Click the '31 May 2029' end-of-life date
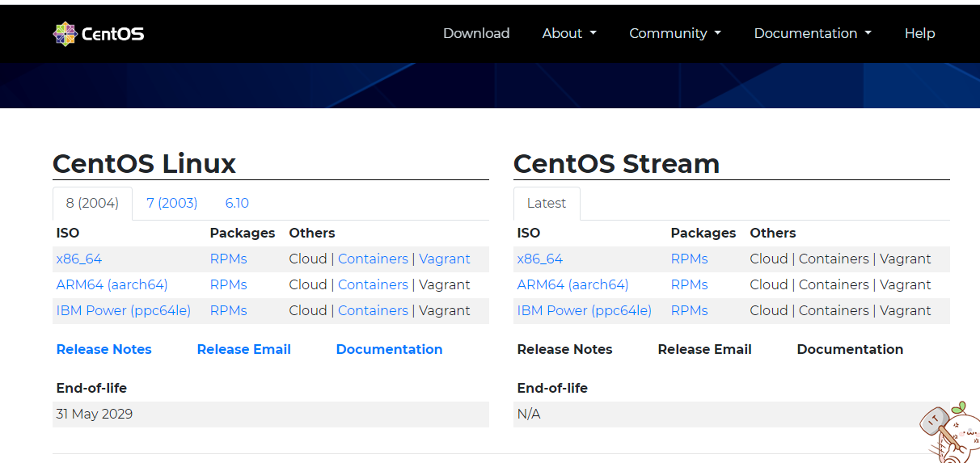 pyautogui.click(x=95, y=414)
